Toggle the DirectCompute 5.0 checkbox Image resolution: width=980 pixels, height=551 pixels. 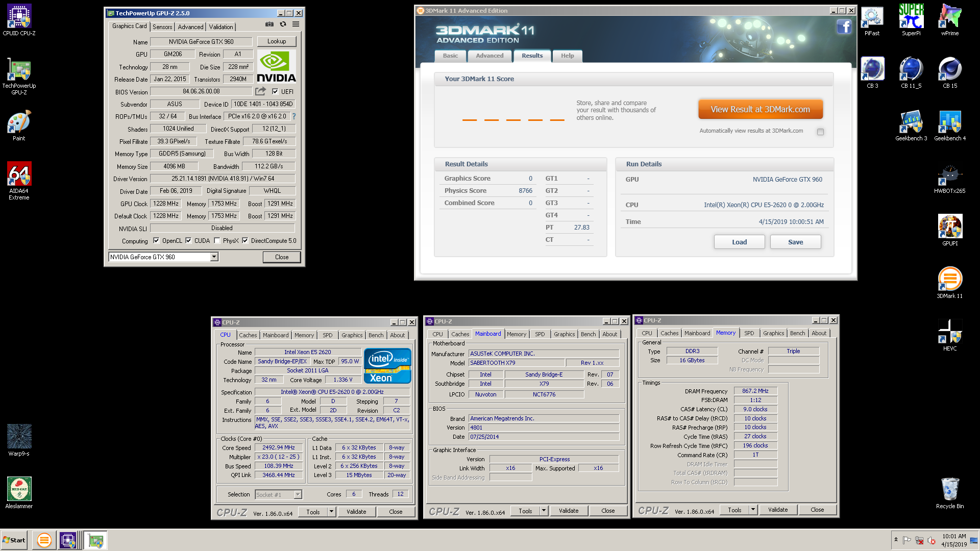(x=245, y=241)
